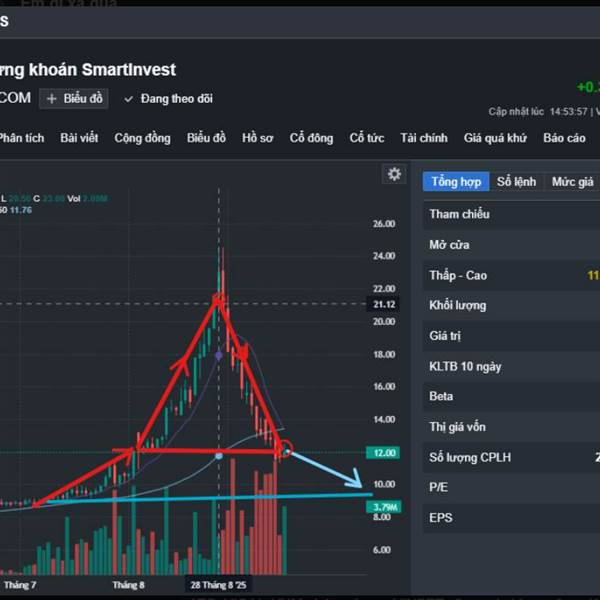Open the chart settings gear icon
The width and height of the screenshot is (600, 600).
(394, 174)
